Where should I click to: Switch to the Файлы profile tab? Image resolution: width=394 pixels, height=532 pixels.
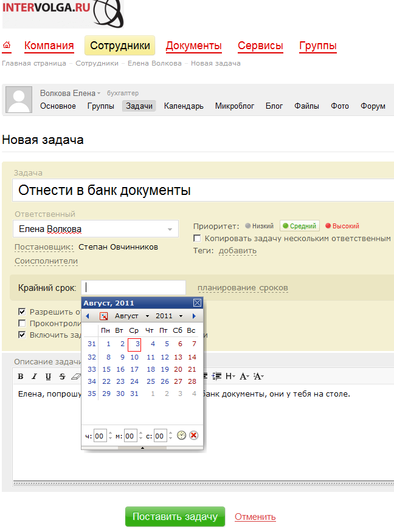[x=306, y=106]
